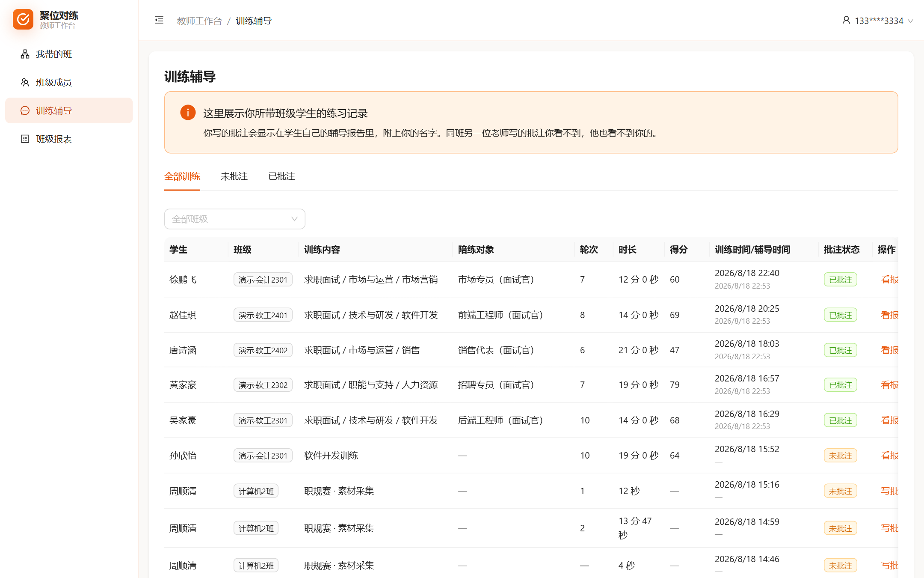Image resolution: width=924 pixels, height=578 pixels.
Task: Switch to the 未批注 tab
Action: (x=234, y=176)
